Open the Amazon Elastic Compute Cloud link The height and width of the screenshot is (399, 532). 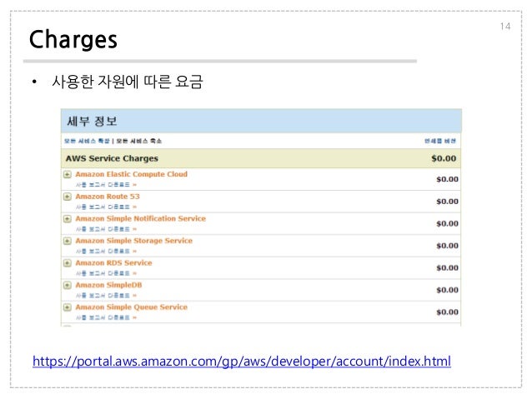pyautogui.click(x=131, y=174)
